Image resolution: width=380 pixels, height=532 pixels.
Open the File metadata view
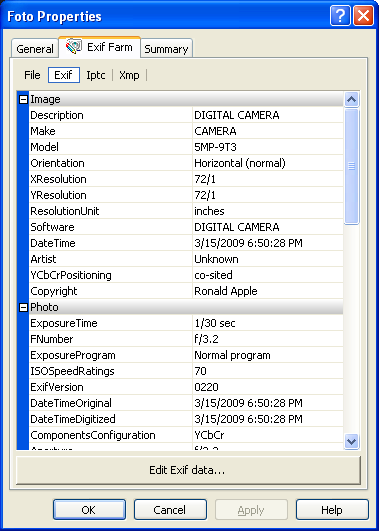(x=32, y=75)
